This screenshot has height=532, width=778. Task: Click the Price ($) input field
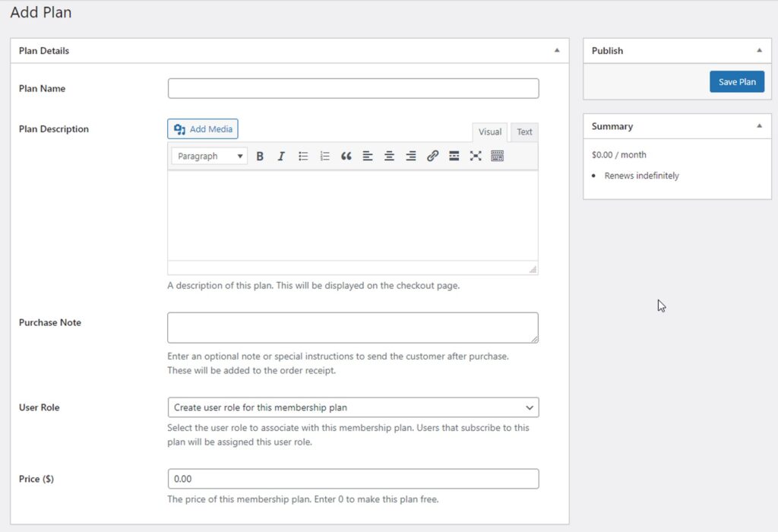353,479
